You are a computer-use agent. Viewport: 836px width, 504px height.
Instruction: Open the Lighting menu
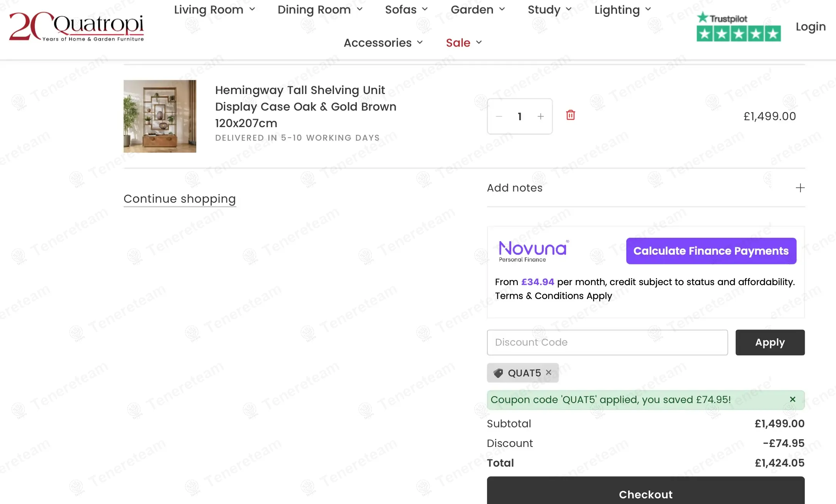click(x=623, y=10)
